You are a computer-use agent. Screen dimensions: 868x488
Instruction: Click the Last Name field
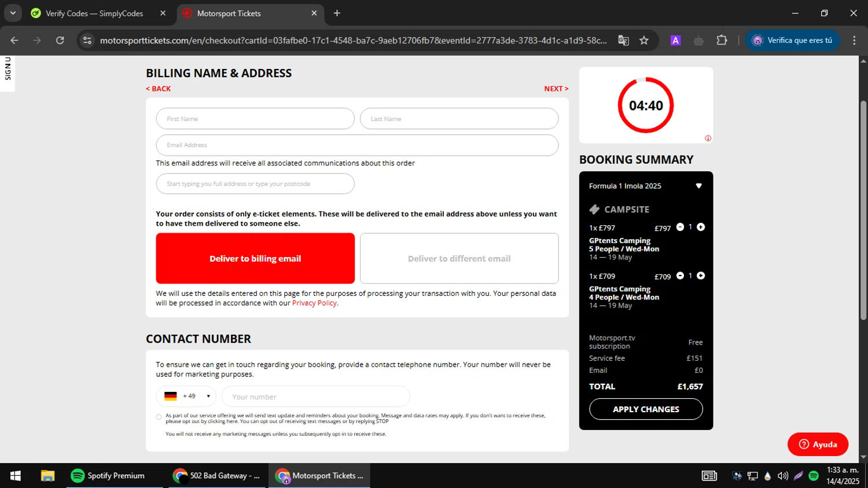459,119
